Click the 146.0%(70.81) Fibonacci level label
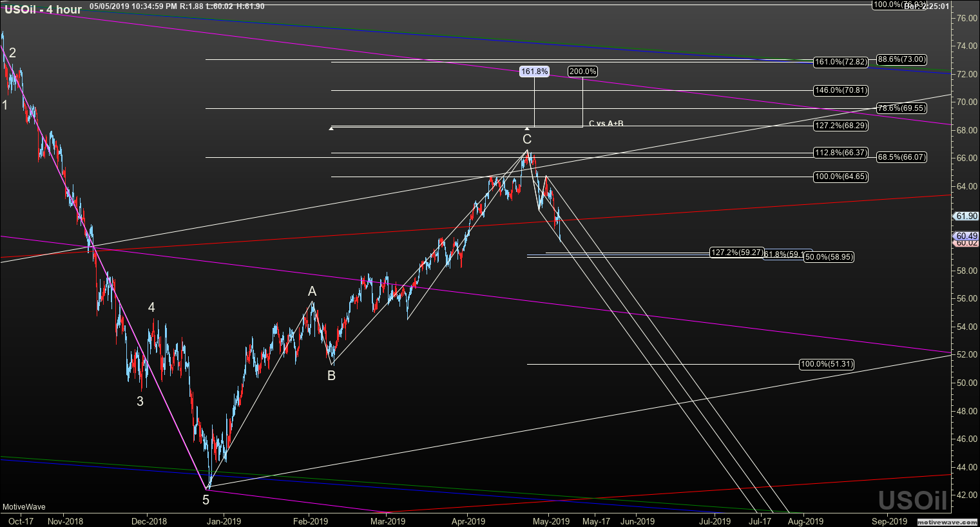Viewport: 980px width, 527px height. coord(840,90)
